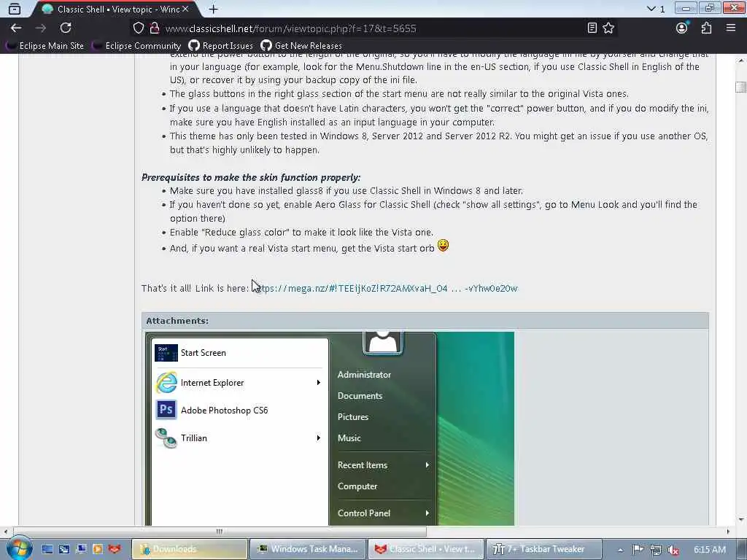The width and height of the screenshot is (747, 560).
Task: Expand Trillian submenu arrow
Action: coord(319,437)
